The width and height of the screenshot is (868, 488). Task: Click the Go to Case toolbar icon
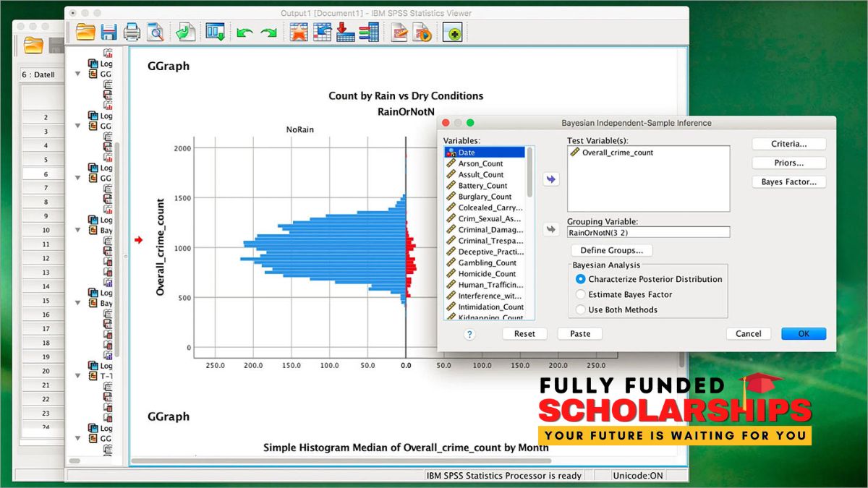[x=322, y=32]
